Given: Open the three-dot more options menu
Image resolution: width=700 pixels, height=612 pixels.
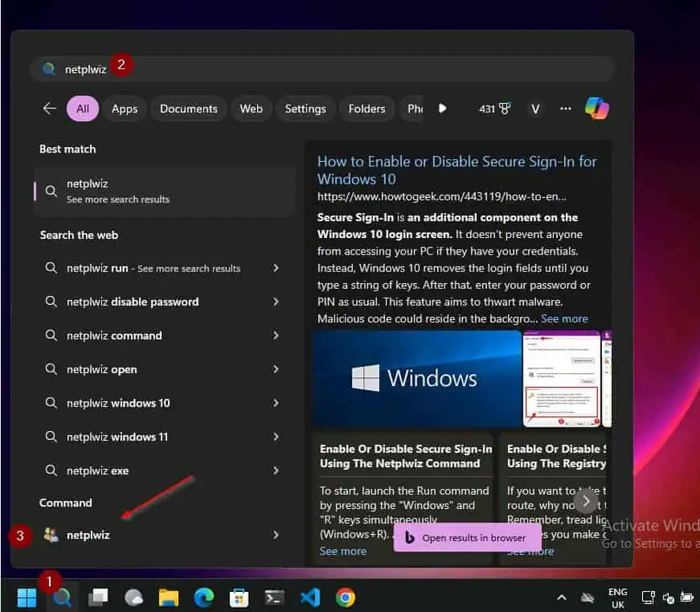Looking at the screenshot, I should coord(565,108).
